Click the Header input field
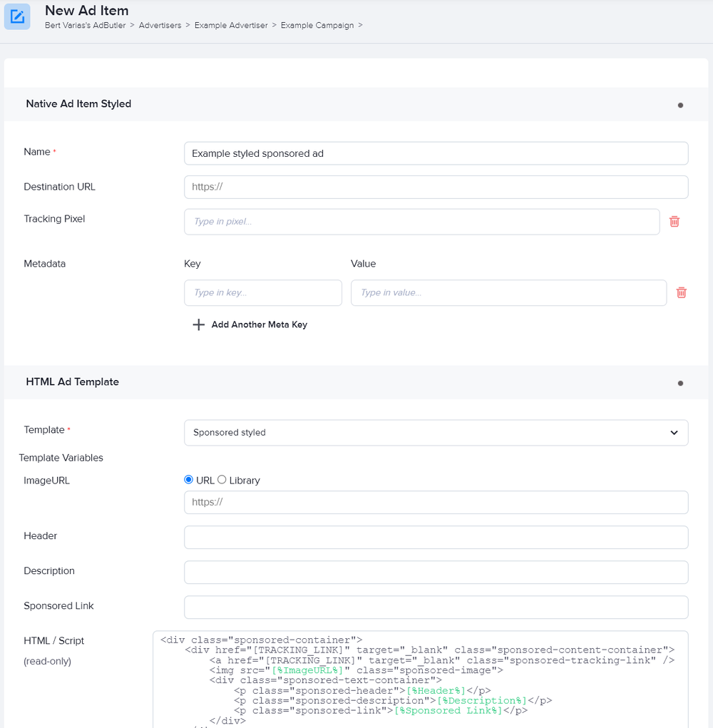This screenshot has width=713, height=728. click(436, 537)
